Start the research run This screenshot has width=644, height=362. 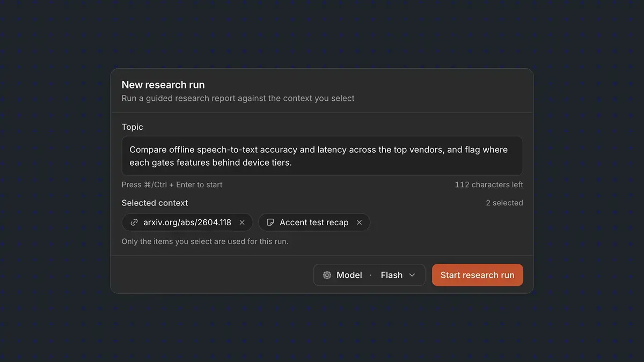click(478, 275)
